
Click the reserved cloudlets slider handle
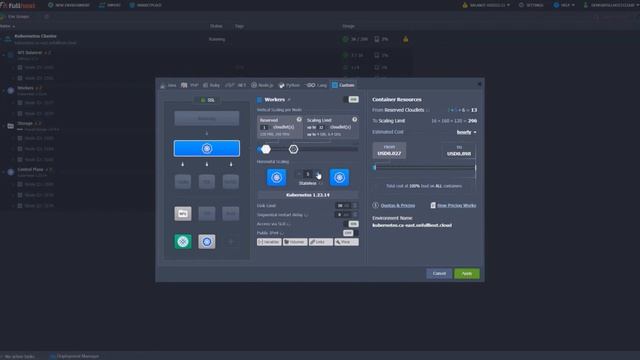(266, 149)
